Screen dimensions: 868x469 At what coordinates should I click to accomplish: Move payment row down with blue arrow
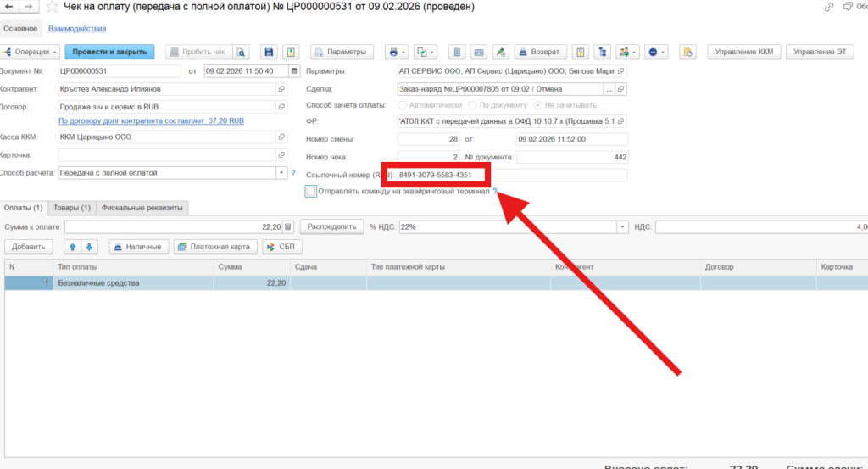pos(89,247)
